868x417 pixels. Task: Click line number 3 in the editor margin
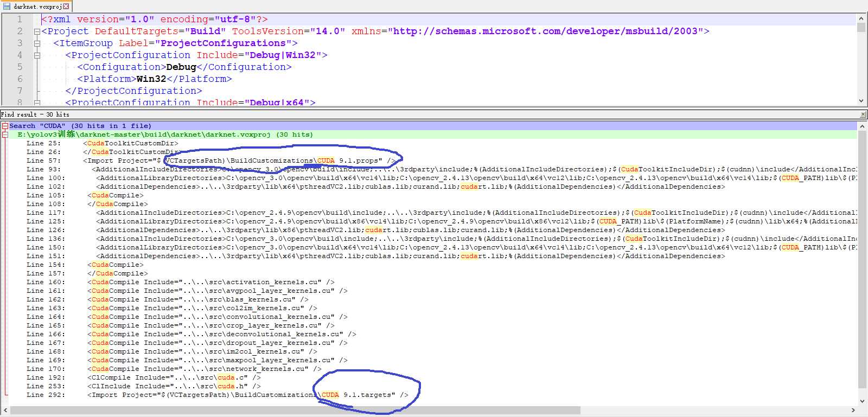point(20,43)
